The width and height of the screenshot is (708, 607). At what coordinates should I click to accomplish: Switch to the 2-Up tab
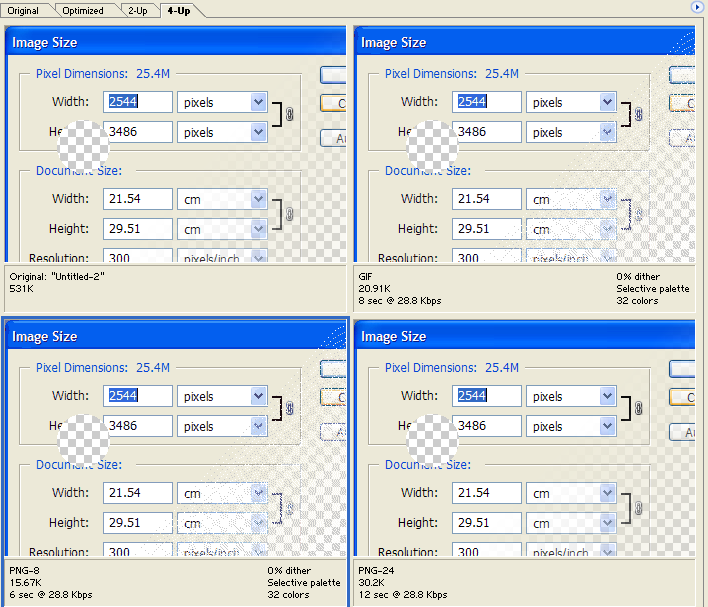coord(138,10)
